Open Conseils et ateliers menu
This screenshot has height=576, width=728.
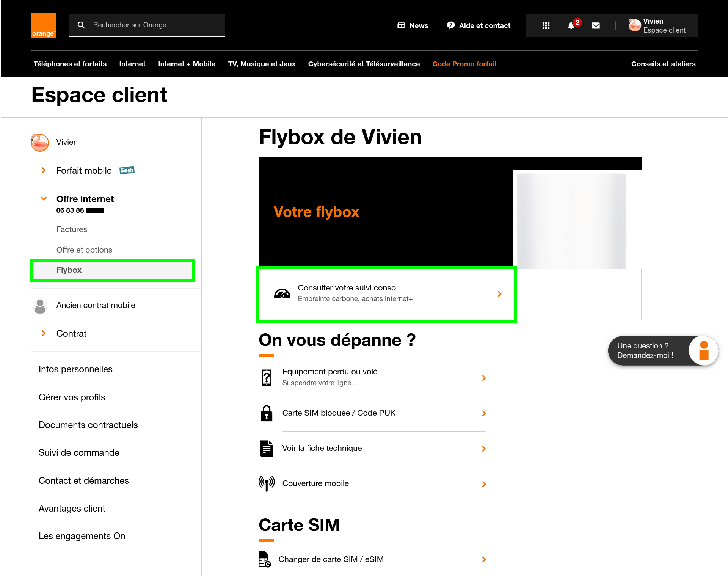(x=663, y=64)
